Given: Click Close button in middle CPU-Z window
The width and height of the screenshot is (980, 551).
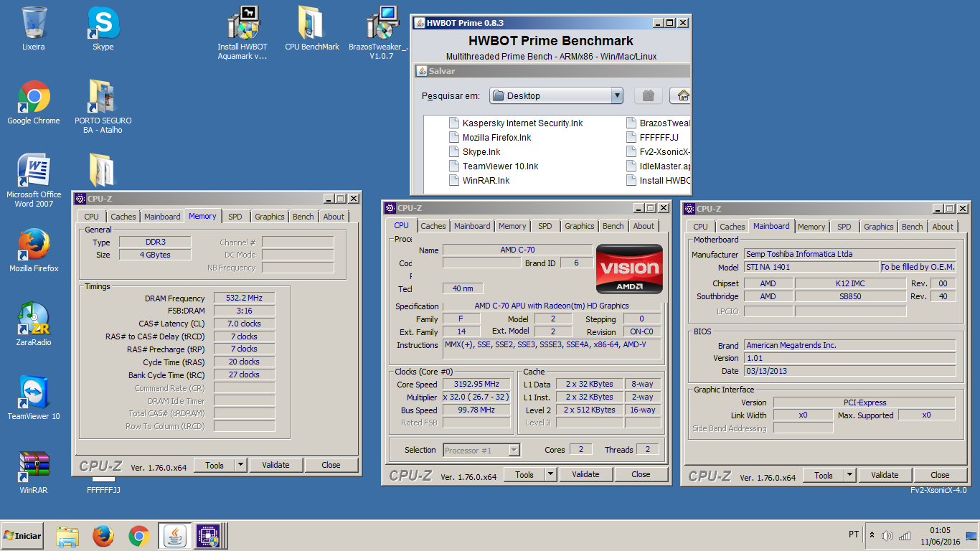Looking at the screenshot, I should coord(641,474).
